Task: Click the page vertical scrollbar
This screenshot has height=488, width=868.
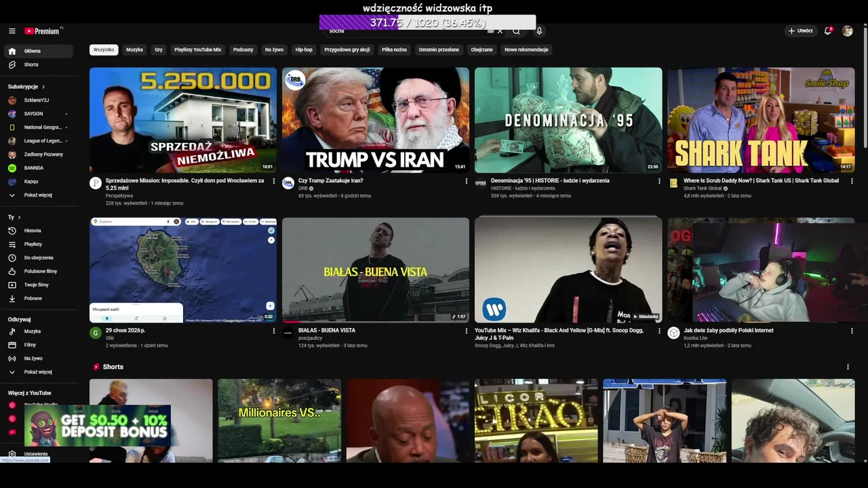Action: point(865,88)
